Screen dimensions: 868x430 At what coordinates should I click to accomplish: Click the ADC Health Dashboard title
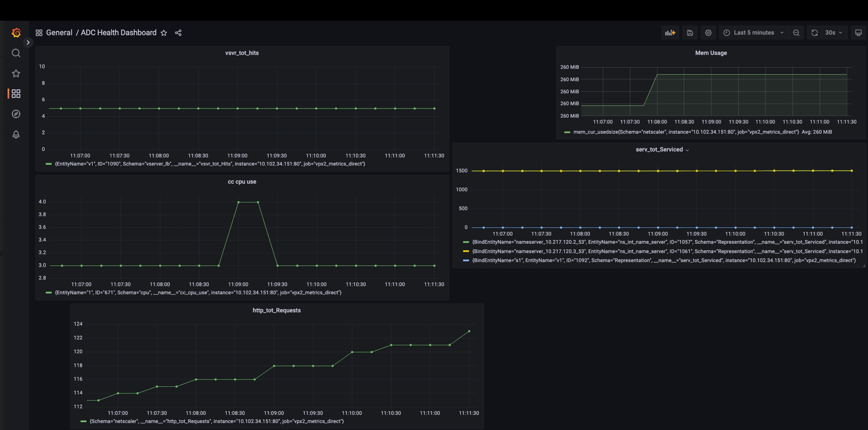(x=119, y=33)
